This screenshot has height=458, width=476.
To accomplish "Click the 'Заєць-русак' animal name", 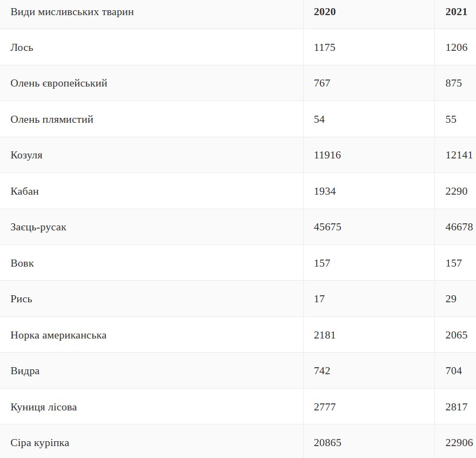I will pos(38,227).
